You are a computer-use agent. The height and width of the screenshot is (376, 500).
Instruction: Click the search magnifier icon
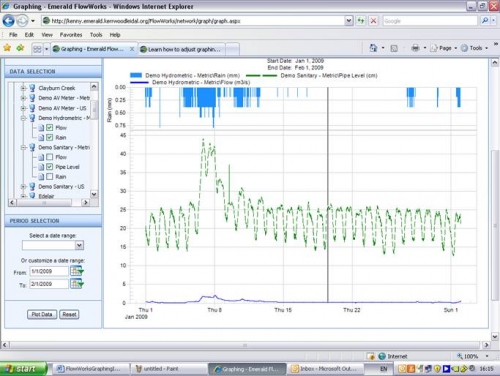485,21
